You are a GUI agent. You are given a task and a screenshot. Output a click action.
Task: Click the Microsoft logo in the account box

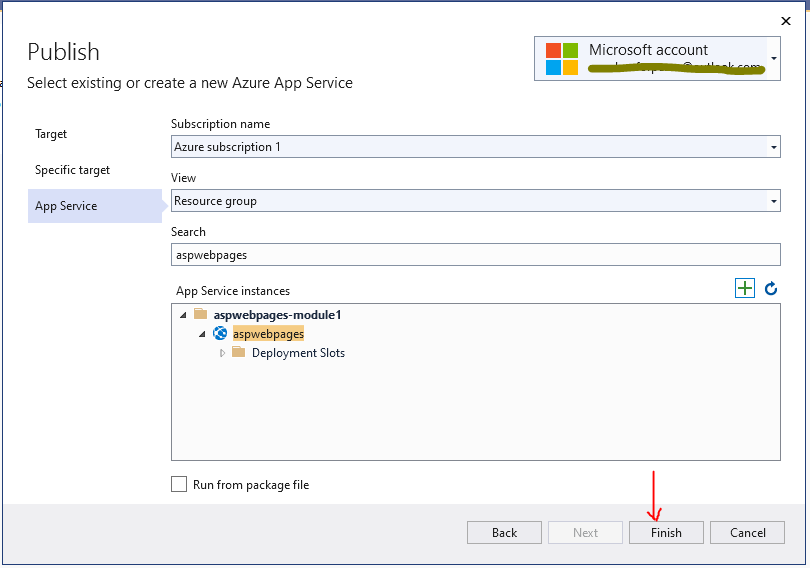[562, 58]
